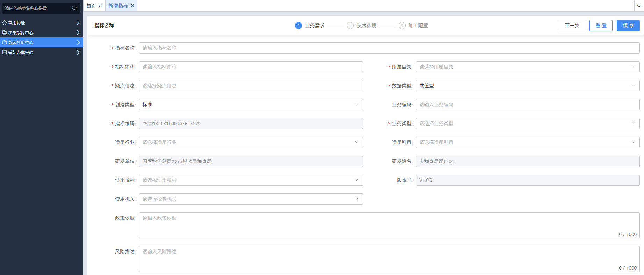Viewport: 644px width, 275px height.
Task: Switch to the 首页 tab
Action: (91, 6)
